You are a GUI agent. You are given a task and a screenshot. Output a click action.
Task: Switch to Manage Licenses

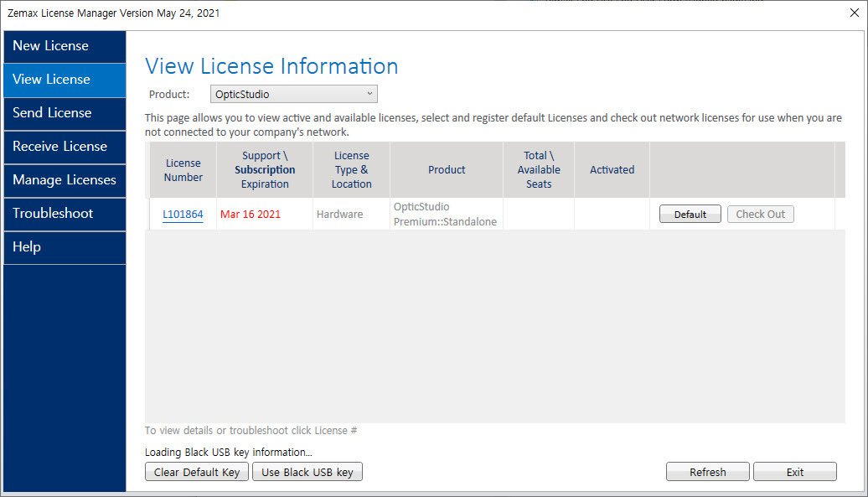tap(65, 180)
